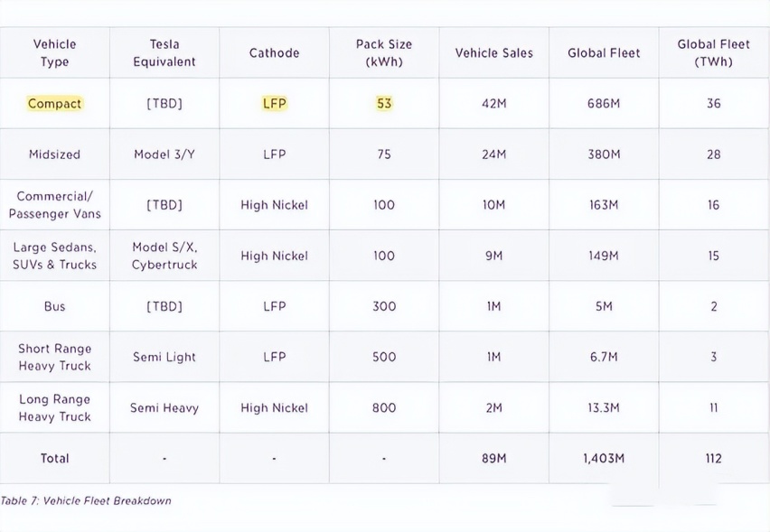Select the 800 pack size value

(x=384, y=408)
